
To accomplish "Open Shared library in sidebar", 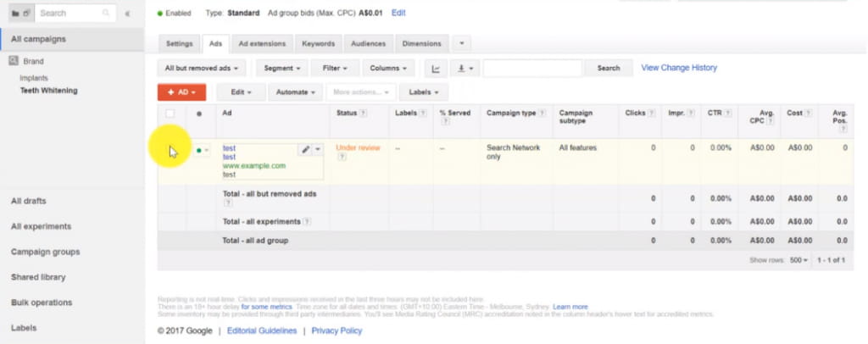I will 38,277.
